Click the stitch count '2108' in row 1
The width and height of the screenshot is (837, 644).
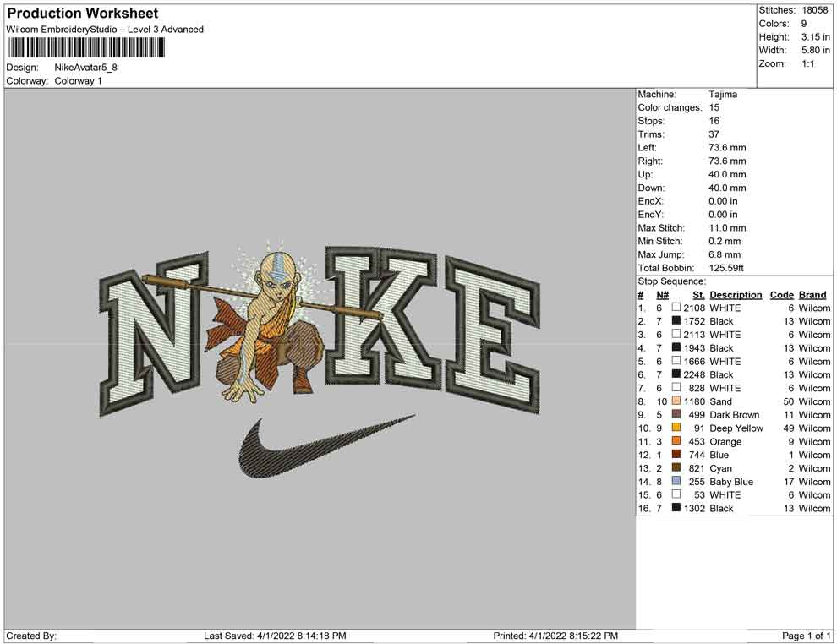click(x=694, y=308)
